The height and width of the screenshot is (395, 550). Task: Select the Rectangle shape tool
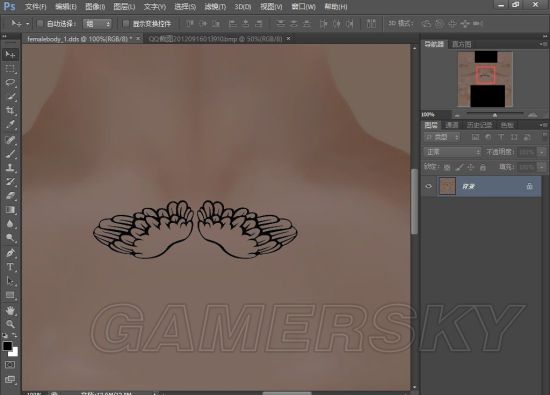click(x=10, y=295)
